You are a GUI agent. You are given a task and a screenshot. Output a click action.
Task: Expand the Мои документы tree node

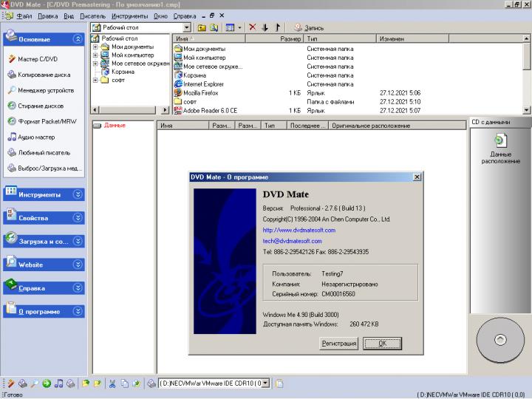click(x=96, y=47)
